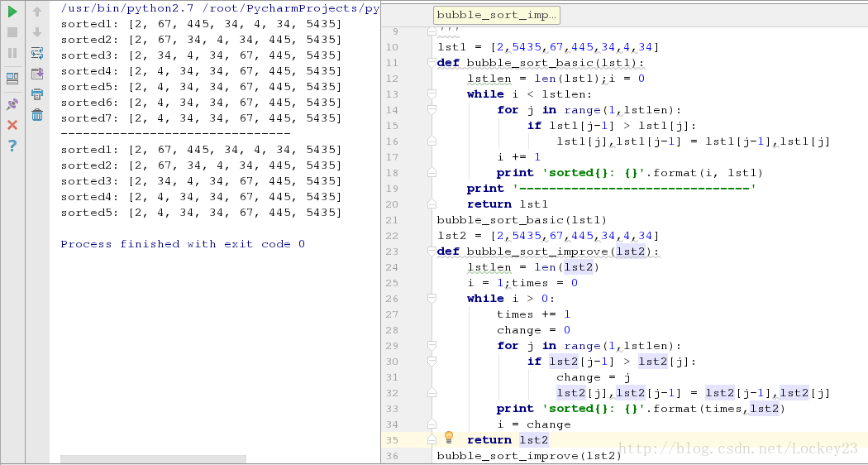Collapse if block fold at line 30

432,362
